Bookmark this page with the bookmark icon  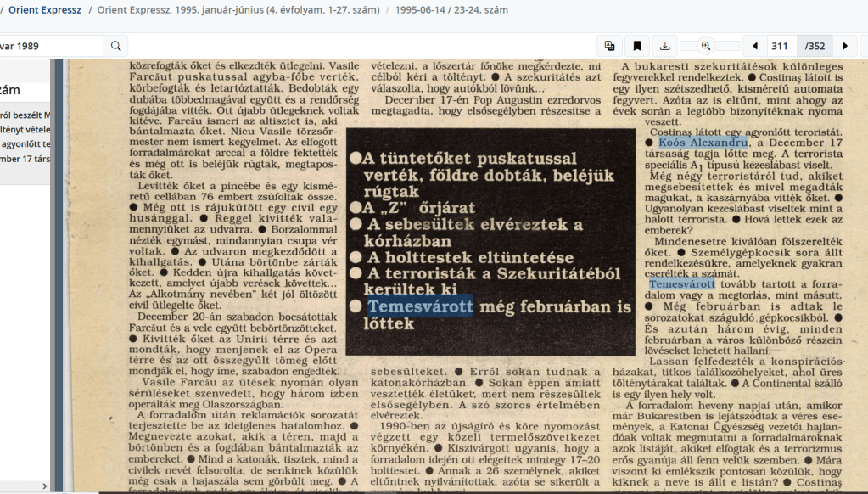[637, 46]
